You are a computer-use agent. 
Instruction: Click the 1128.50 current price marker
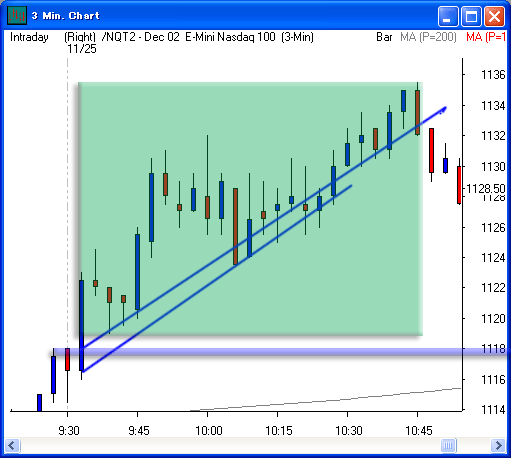pos(486,189)
